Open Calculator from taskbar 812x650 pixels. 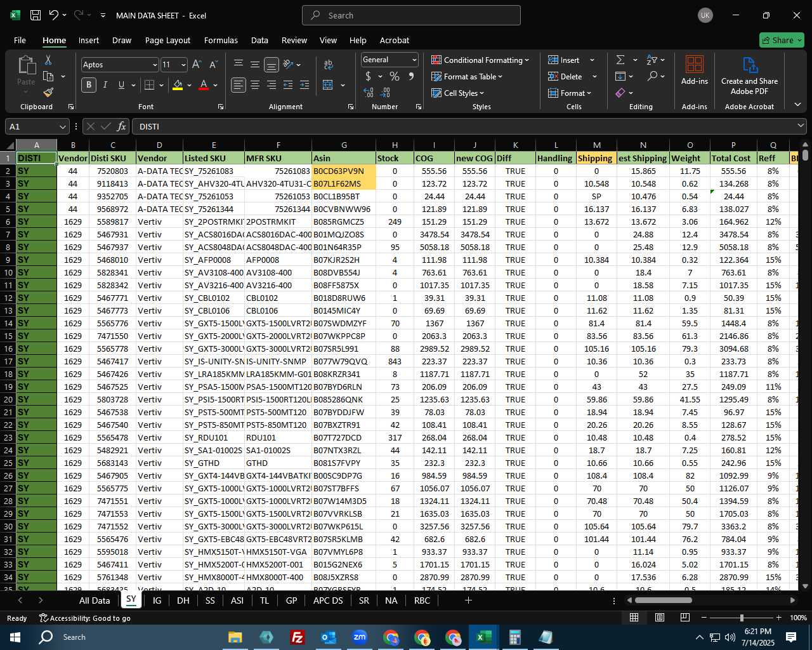pyautogui.click(x=514, y=637)
